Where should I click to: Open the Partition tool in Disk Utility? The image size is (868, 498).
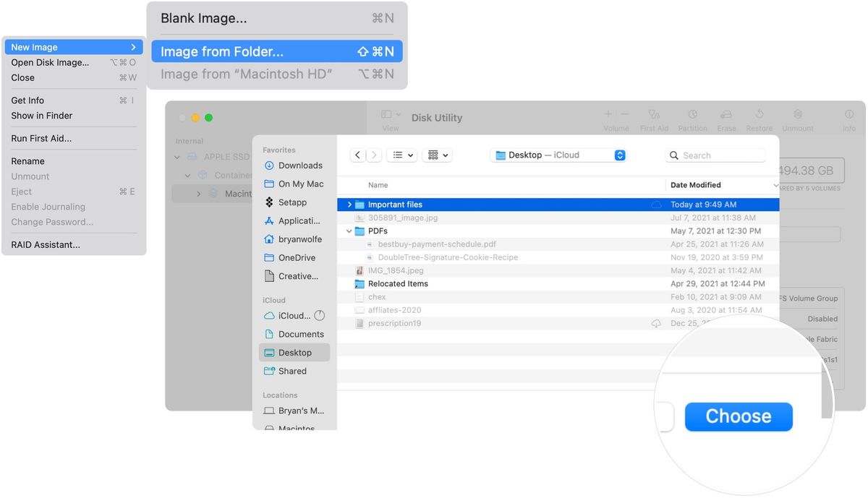(692, 114)
